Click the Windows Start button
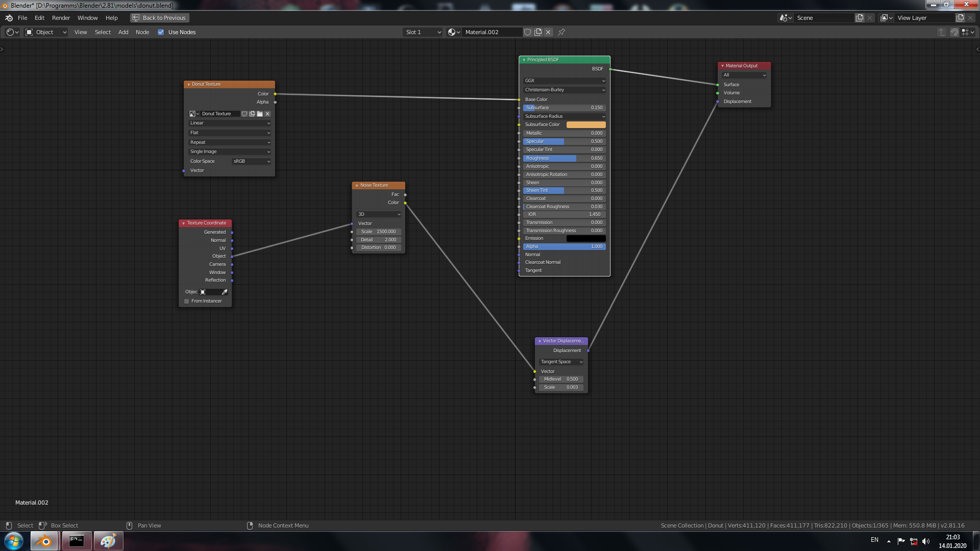Screen dimensions: 980x551 click(14, 541)
